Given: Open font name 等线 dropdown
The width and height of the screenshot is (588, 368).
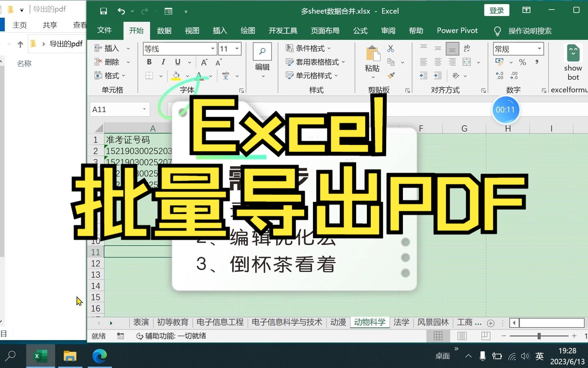Looking at the screenshot, I should click(213, 49).
